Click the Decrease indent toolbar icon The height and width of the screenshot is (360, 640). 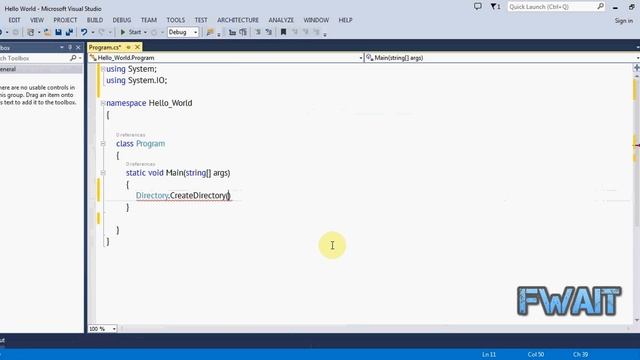click(x=232, y=32)
